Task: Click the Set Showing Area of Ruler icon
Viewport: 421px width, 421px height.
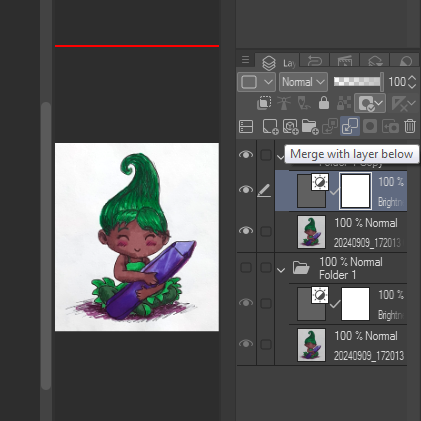Action: tap(399, 103)
